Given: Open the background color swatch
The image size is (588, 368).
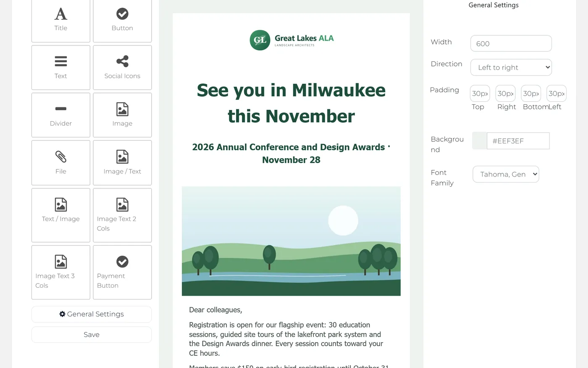Looking at the screenshot, I should click(479, 141).
